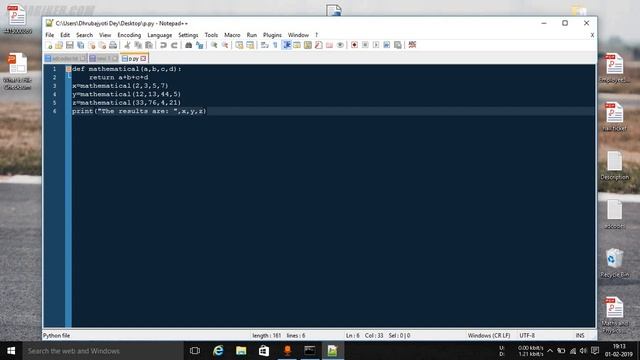Open the ? help menu
The width and height of the screenshot is (640, 360).
316,35
